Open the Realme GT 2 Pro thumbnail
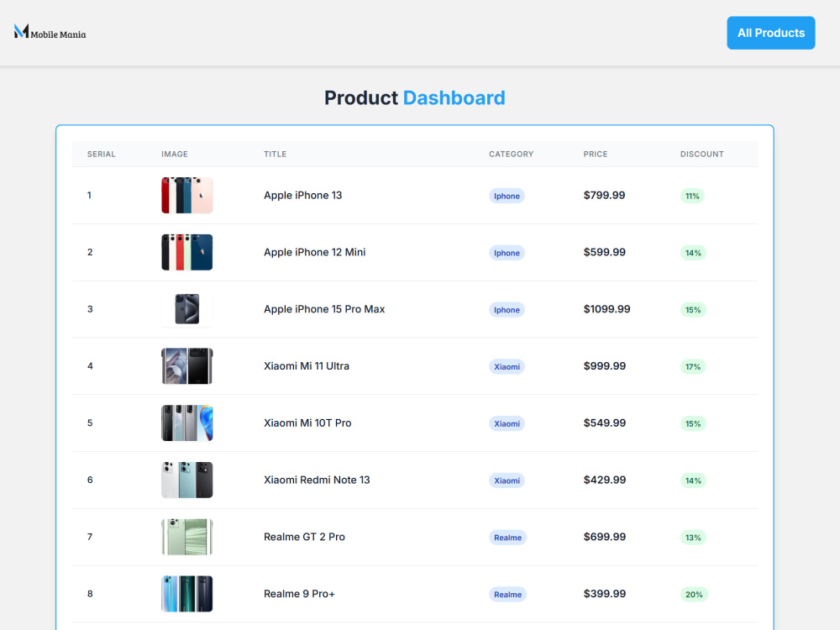Image resolution: width=840 pixels, height=630 pixels. click(x=187, y=537)
